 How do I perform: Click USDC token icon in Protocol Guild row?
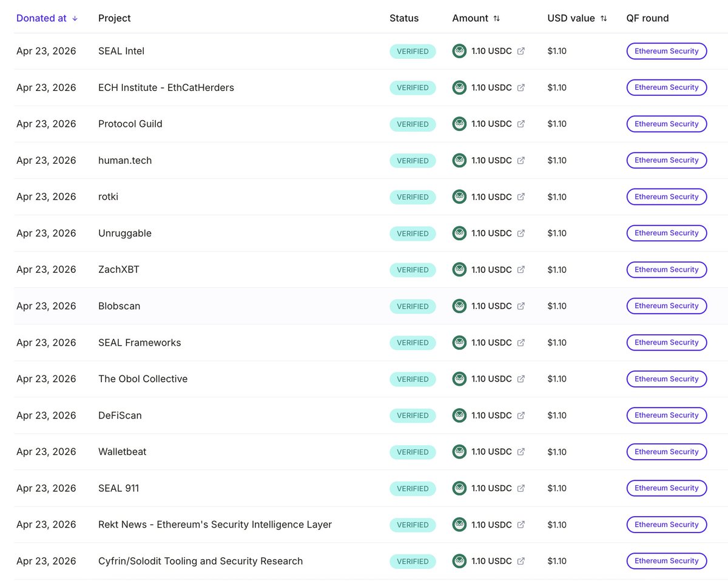tap(459, 124)
